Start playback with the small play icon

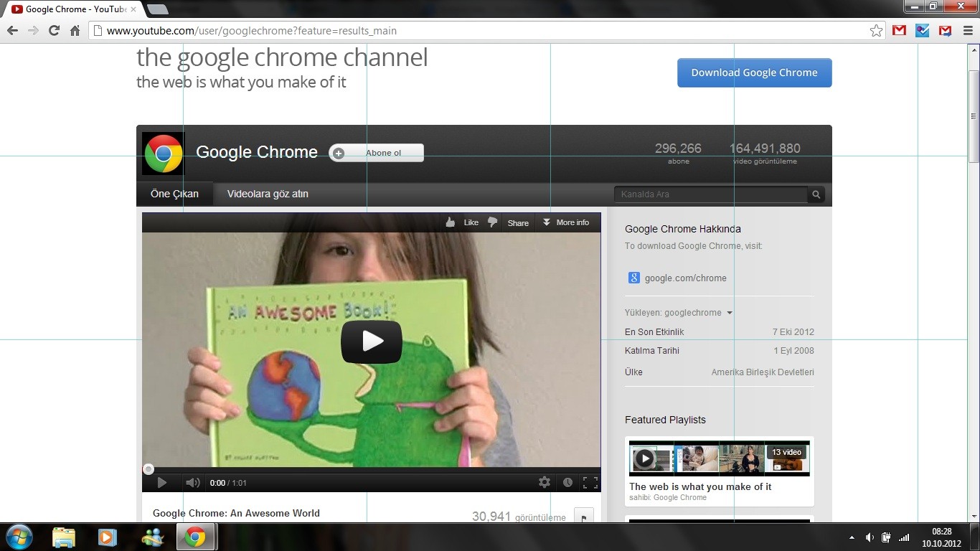coord(162,483)
